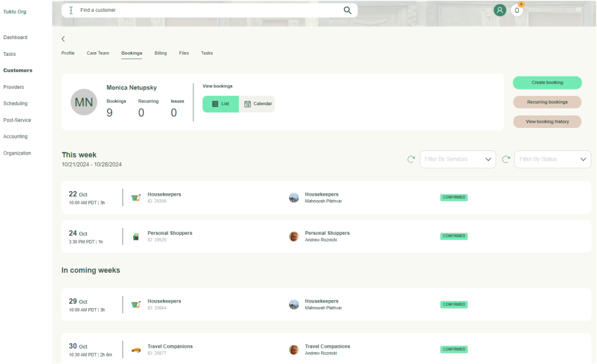Screen dimensions: 597x364
Task: Reset the Filter By Services refresh icon
Action: coord(411,160)
